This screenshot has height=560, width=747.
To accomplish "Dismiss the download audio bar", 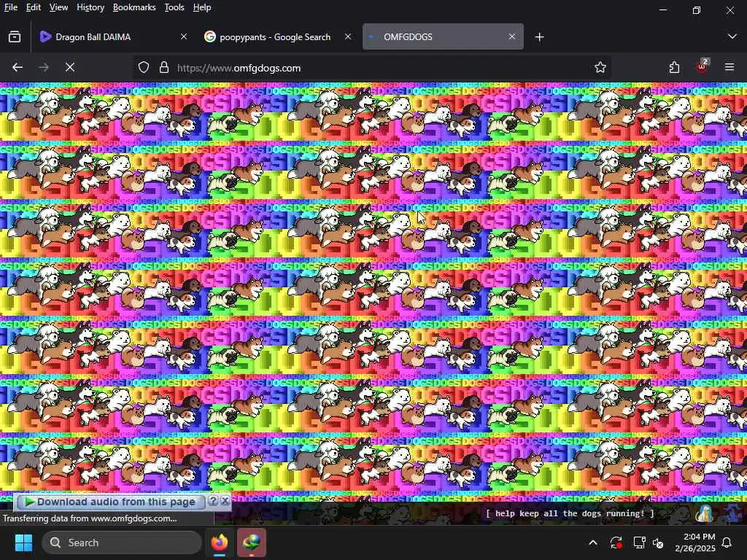I will 225,502.
